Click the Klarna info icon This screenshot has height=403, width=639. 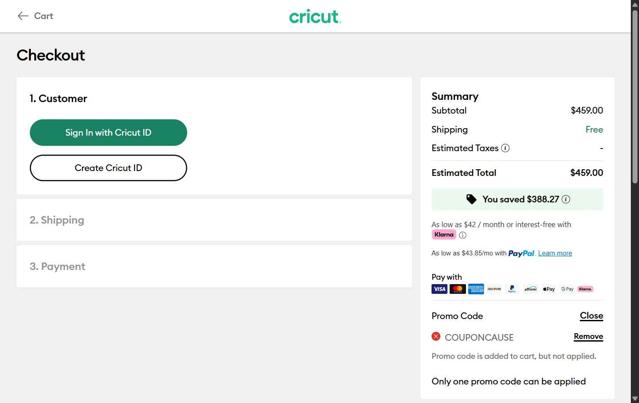(x=462, y=235)
